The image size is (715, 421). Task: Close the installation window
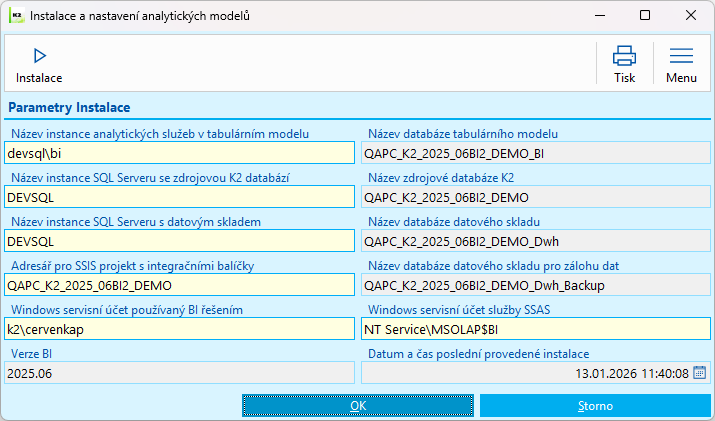pos(690,16)
